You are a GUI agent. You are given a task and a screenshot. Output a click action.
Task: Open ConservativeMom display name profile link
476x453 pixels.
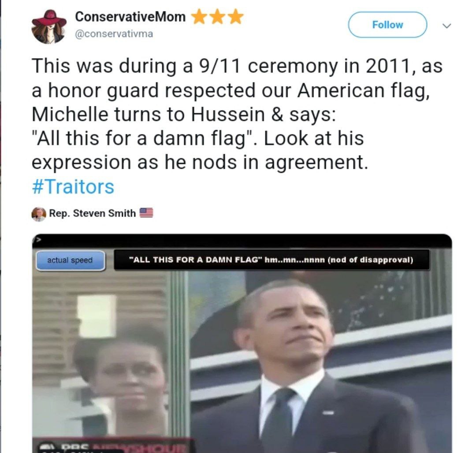tap(130, 17)
